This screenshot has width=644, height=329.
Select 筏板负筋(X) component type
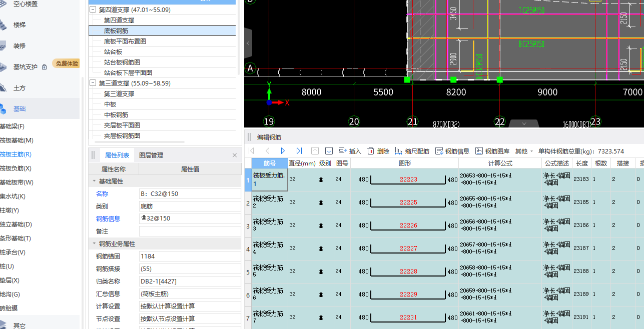pos(16,168)
